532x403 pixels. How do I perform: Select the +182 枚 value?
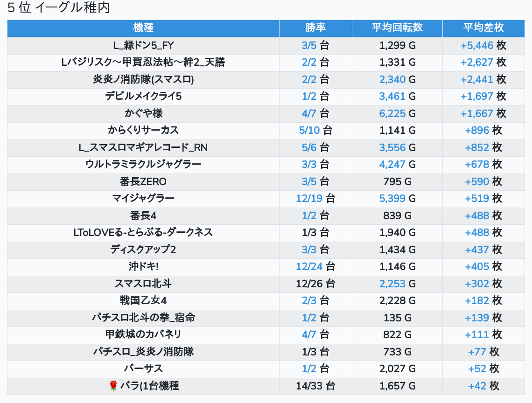click(483, 300)
